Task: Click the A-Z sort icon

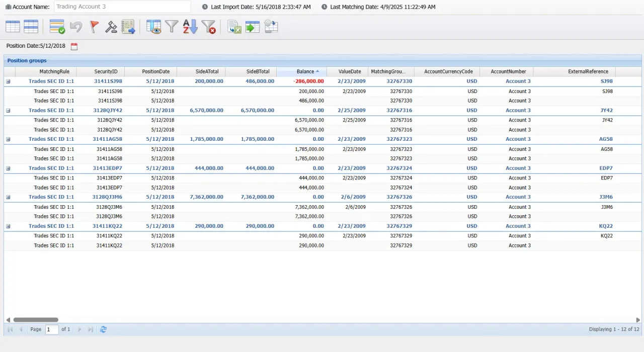Action: [x=190, y=27]
